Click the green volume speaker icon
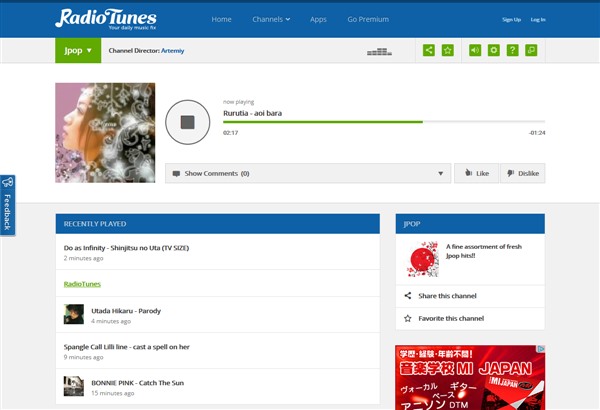Image resolution: width=600 pixels, height=410 pixels. coord(475,50)
